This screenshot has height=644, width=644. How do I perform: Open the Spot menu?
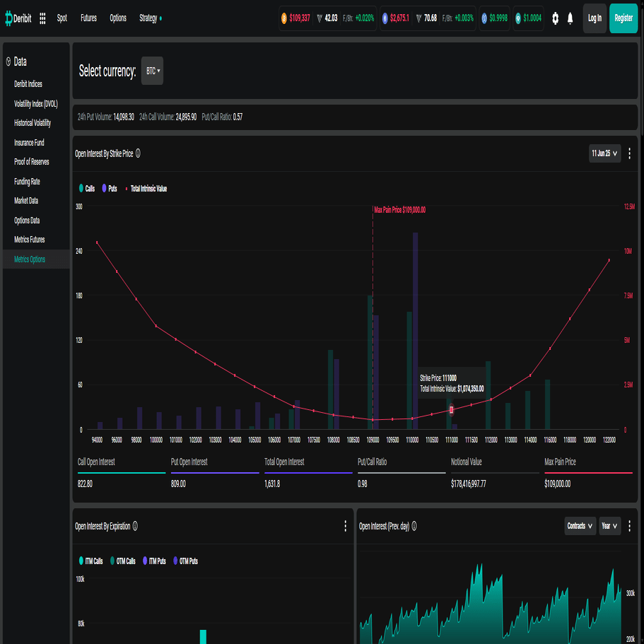pos(62,18)
